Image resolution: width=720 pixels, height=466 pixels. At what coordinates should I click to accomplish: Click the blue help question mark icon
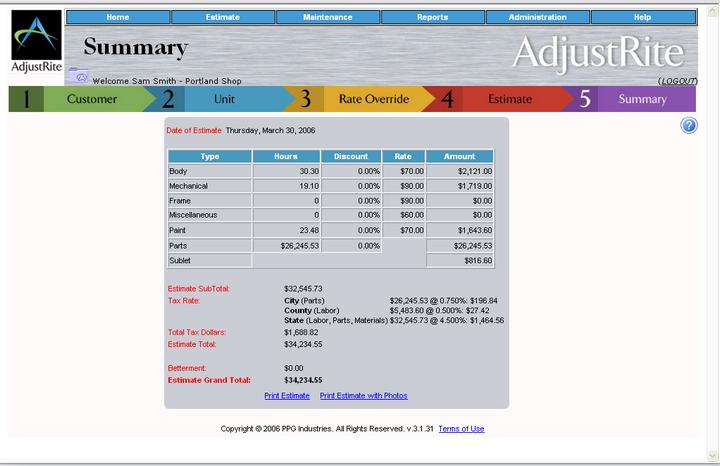tap(689, 125)
